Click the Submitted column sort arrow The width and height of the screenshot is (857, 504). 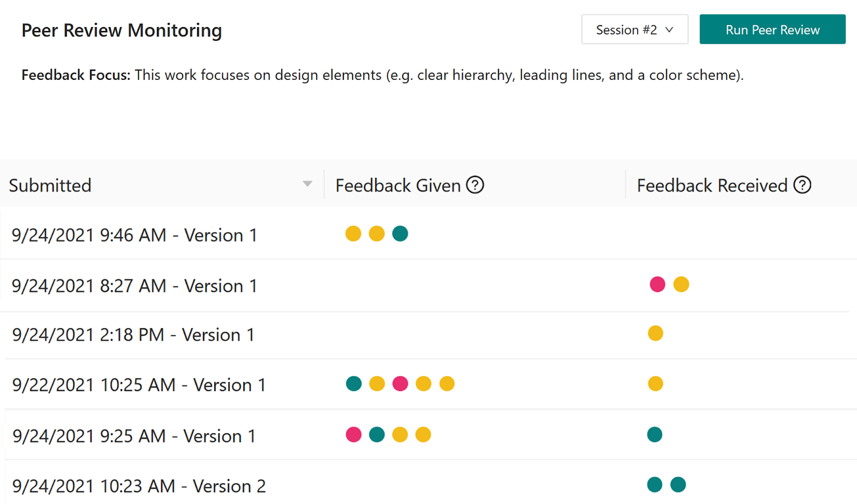tap(307, 184)
